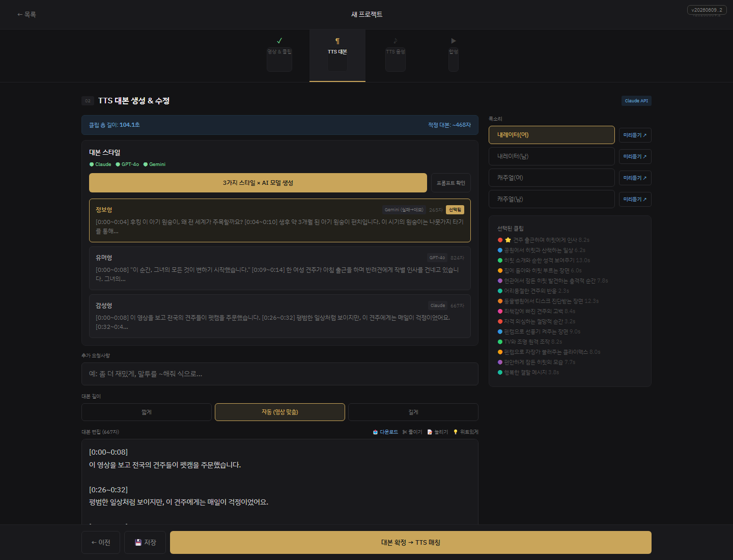
Task: Click the gold star on first clip
Action: point(508,240)
